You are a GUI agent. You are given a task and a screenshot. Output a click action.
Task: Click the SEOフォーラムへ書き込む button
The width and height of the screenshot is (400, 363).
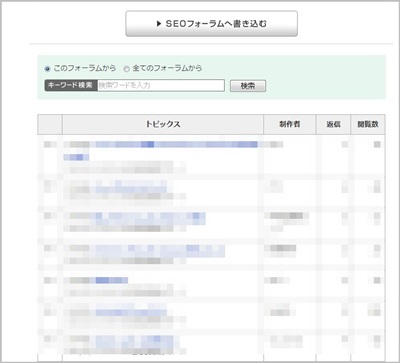pyautogui.click(x=211, y=24)
